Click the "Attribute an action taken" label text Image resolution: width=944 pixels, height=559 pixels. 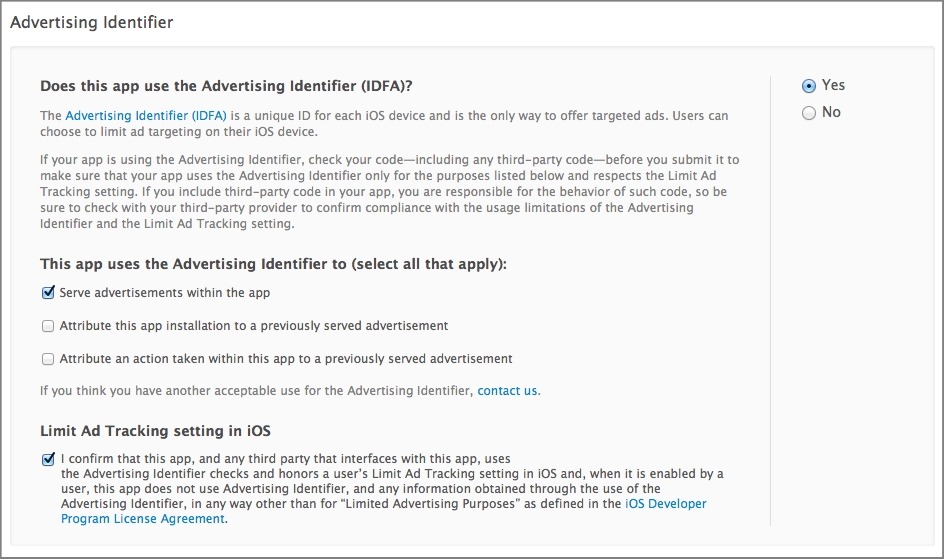(x=286, y=359)
